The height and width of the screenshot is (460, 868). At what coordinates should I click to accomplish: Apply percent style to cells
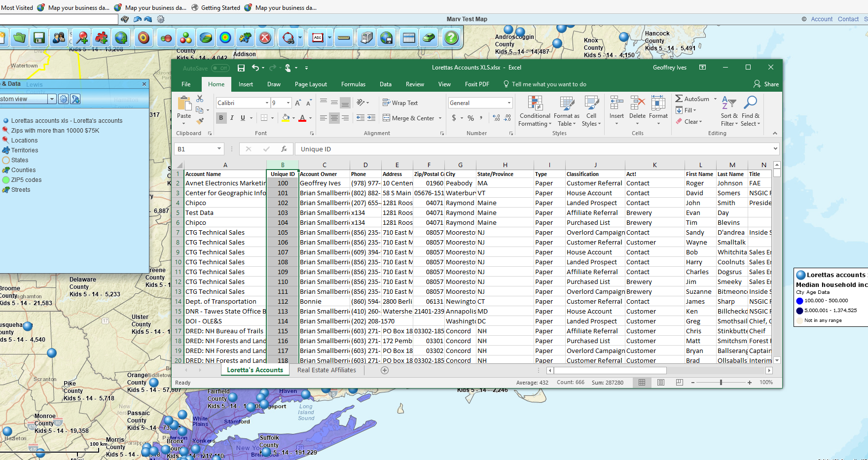(x=470, y=118)
